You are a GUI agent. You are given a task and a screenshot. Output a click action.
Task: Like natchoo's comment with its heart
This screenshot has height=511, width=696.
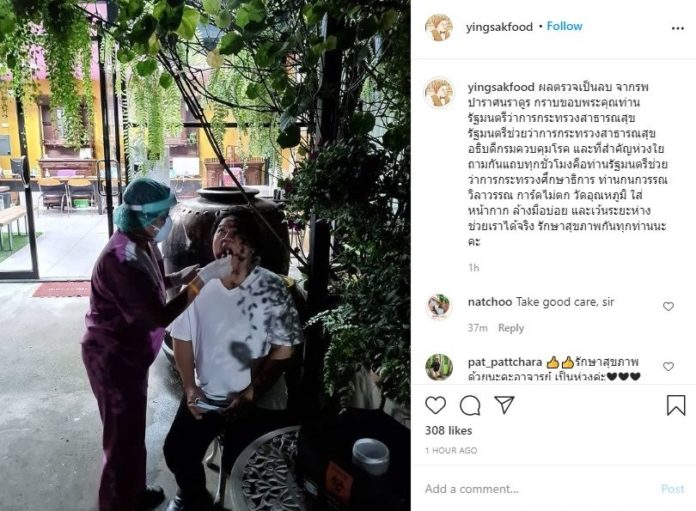pyautogui.click(x=668, y=306)
